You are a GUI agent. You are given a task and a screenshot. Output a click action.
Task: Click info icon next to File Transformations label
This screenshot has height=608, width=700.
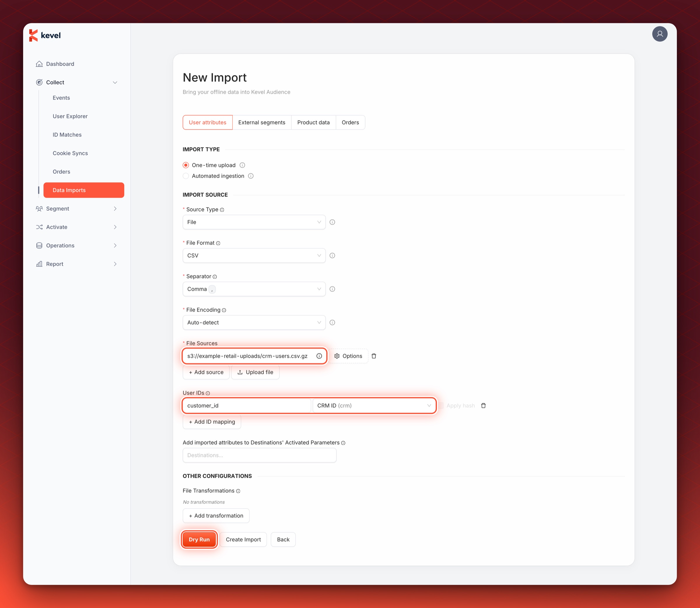click(x=238, y=491)
